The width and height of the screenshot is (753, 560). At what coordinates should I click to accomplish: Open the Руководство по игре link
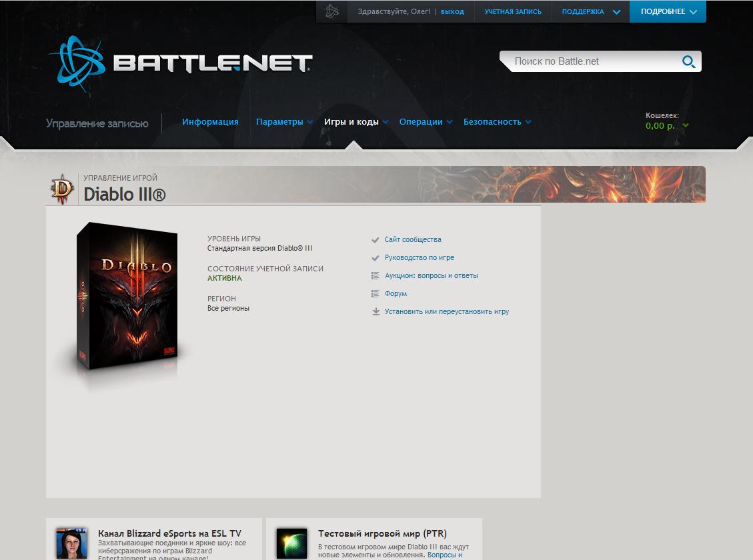420,258
